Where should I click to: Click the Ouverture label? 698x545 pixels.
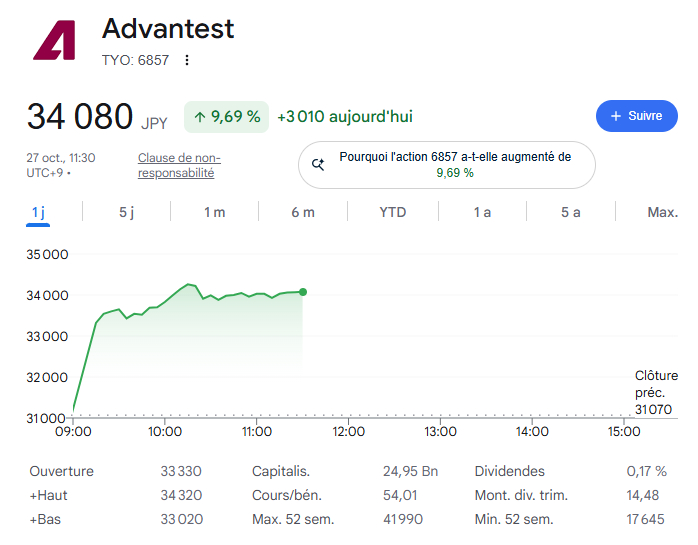tap(61, 471)
